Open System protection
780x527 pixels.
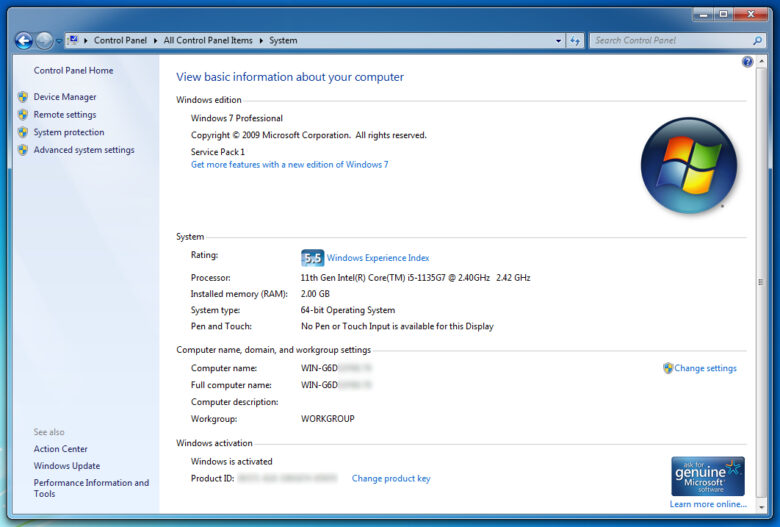69,132
